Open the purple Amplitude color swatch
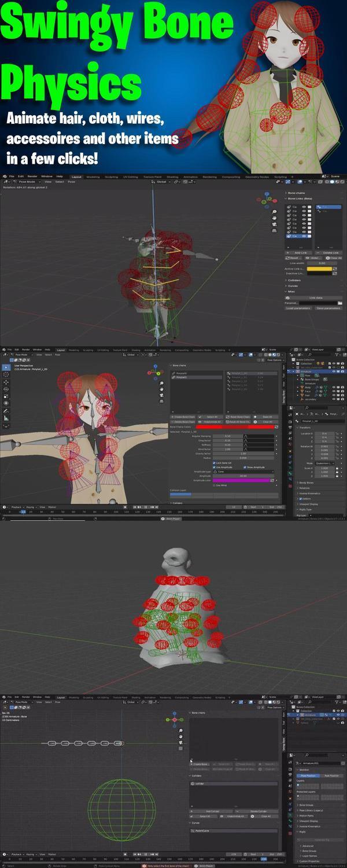This screenshot has height=868, width=347. (242, 480)
